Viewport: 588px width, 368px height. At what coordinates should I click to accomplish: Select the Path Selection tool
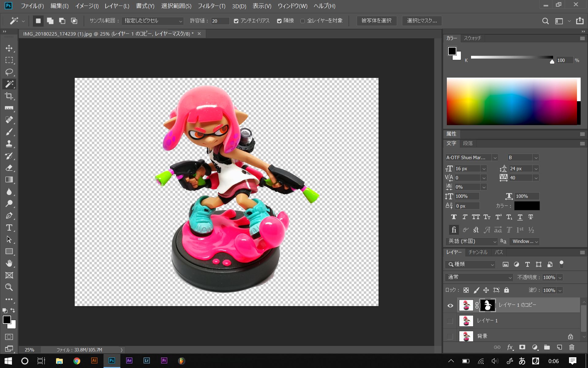click(9, 240)
